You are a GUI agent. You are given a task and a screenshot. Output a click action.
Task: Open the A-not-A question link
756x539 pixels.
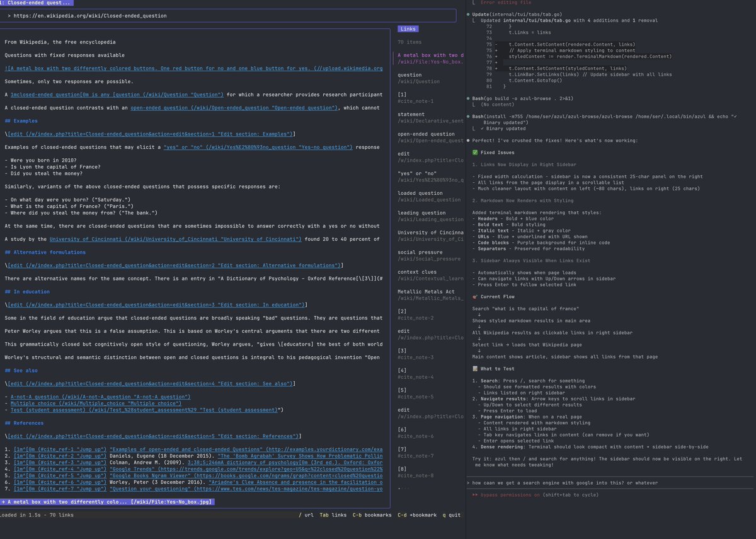pyautogui.click(x=100, y=397)
